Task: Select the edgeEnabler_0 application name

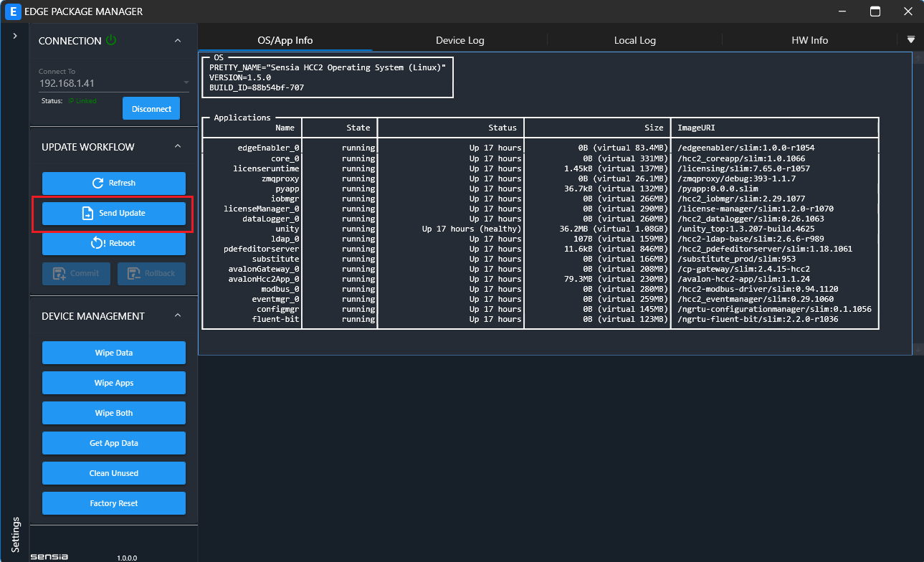Action: [268, 148]
